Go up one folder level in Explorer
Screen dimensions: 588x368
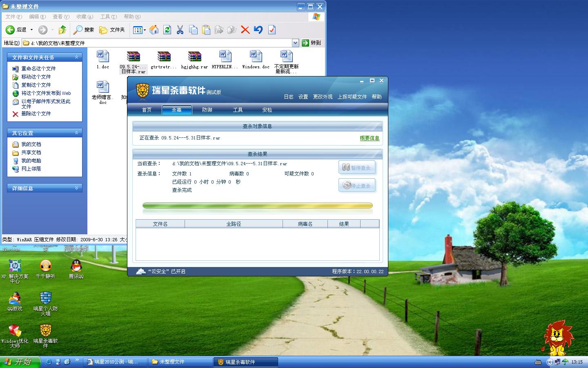coord(62,29)
